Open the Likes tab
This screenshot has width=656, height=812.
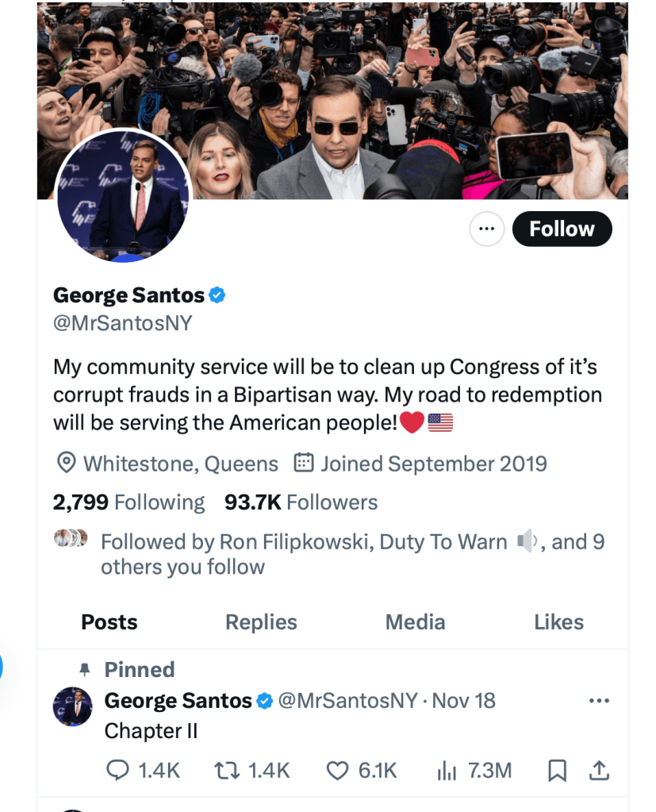pos(558,622)
